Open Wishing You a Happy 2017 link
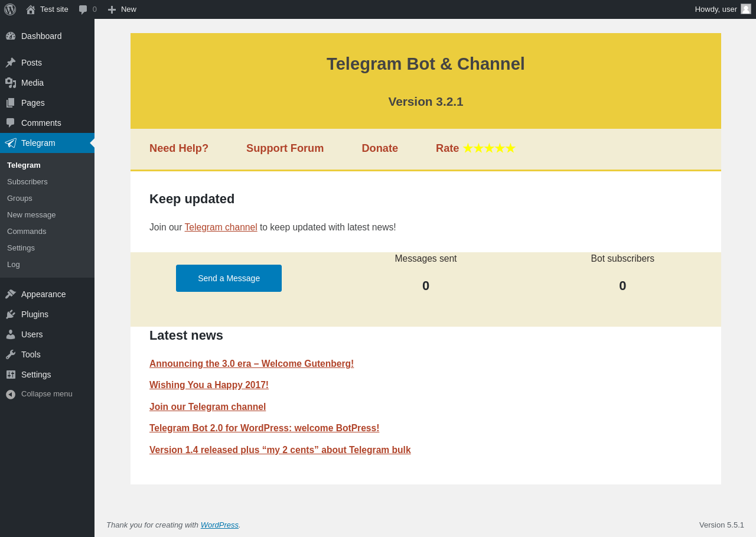Image resolution: width=756 pixels, height=537 pixels. [x=209, y=385]
